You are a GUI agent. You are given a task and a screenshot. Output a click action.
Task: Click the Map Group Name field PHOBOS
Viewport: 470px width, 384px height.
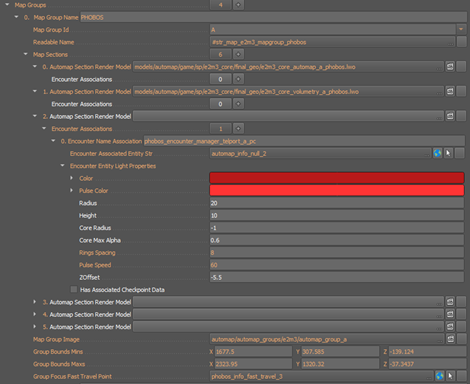click(273, 17)
